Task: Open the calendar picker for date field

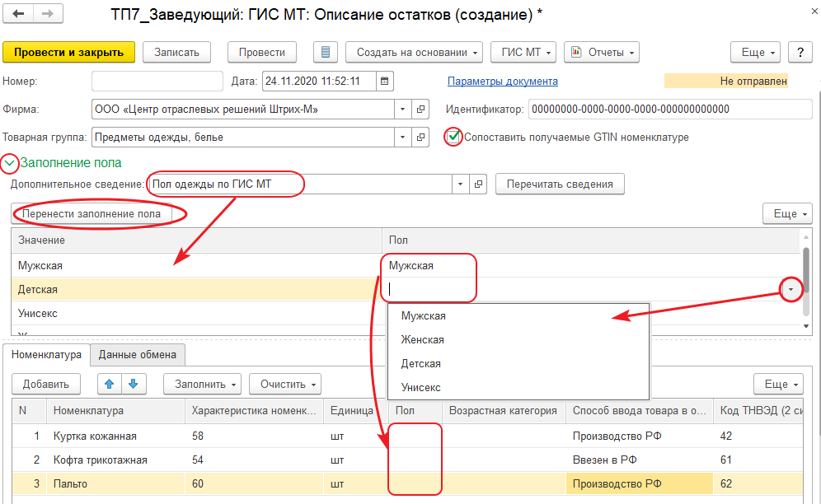Action: [x=385, y=82]
